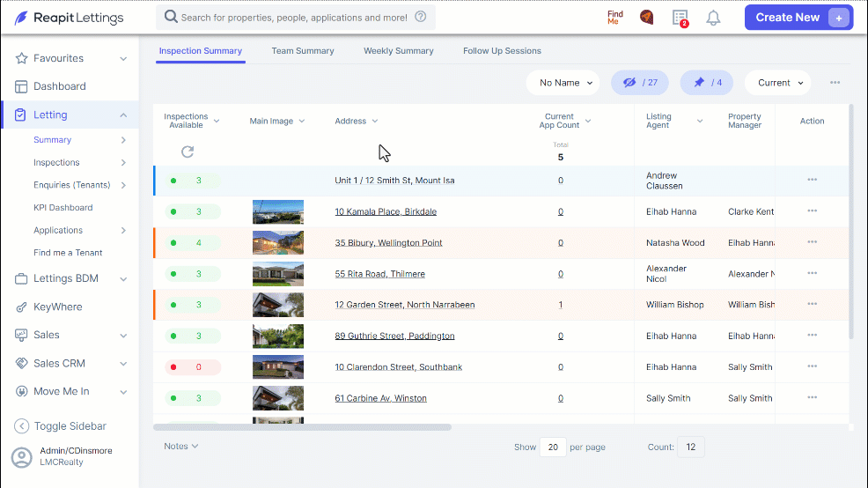This screenshot has height=488, width=868.
Task: Open the three-dot menu beside Current filter
Action: (835, 83)
